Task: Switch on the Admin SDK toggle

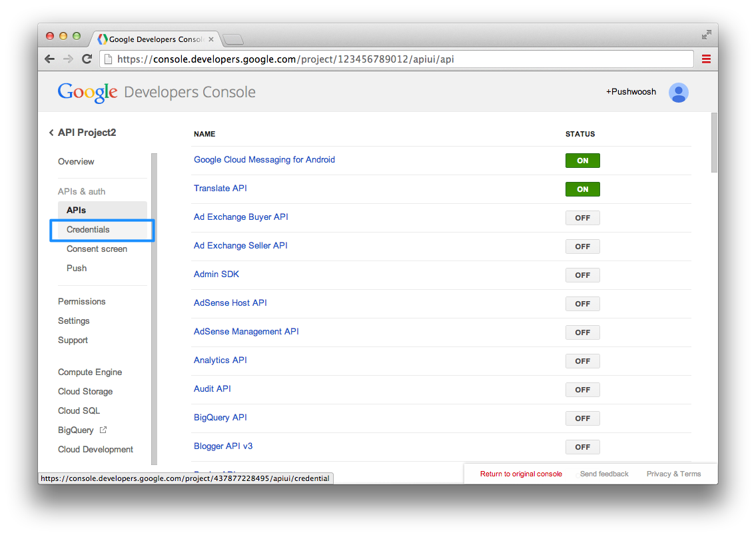Action: (x=582, y=275)
